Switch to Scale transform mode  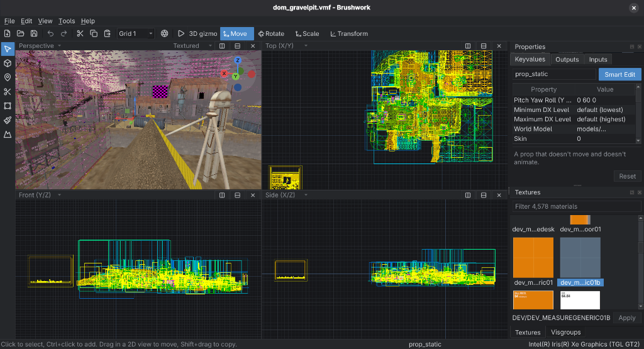[x=307, y=34]
